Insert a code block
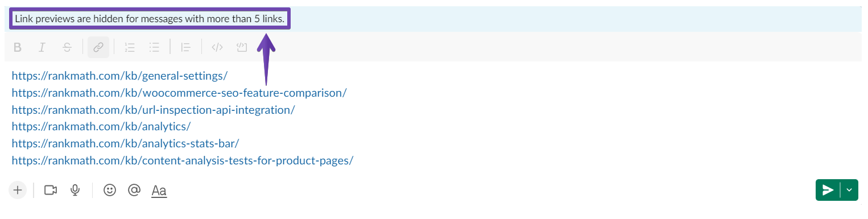Image resolution: width=868 pixels, height=219 pixels. 241,47
